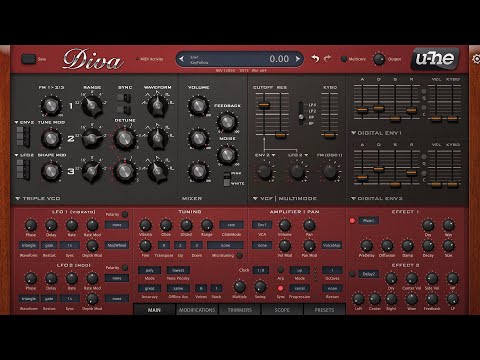This screenshot has width=480, height=360.
Task: Flip the oscillator Sync switch nearest the SYNC label
Action: click(124, 98)
